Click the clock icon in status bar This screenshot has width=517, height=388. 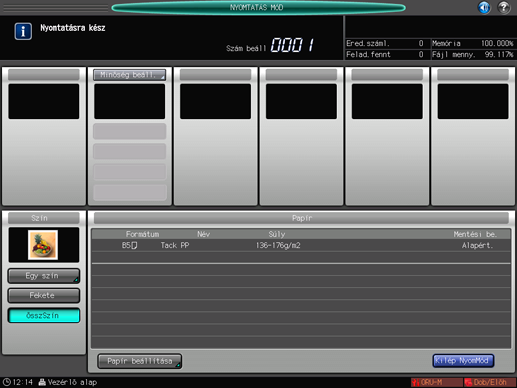[x=7, y=382]
